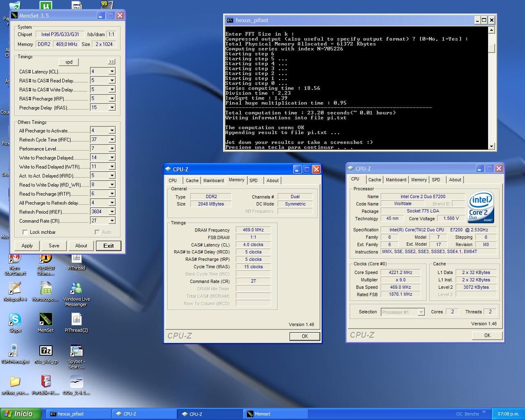The image size is (525, 420).
Task: Click >> expand button in MemSet
Action: tap(112, 62)
